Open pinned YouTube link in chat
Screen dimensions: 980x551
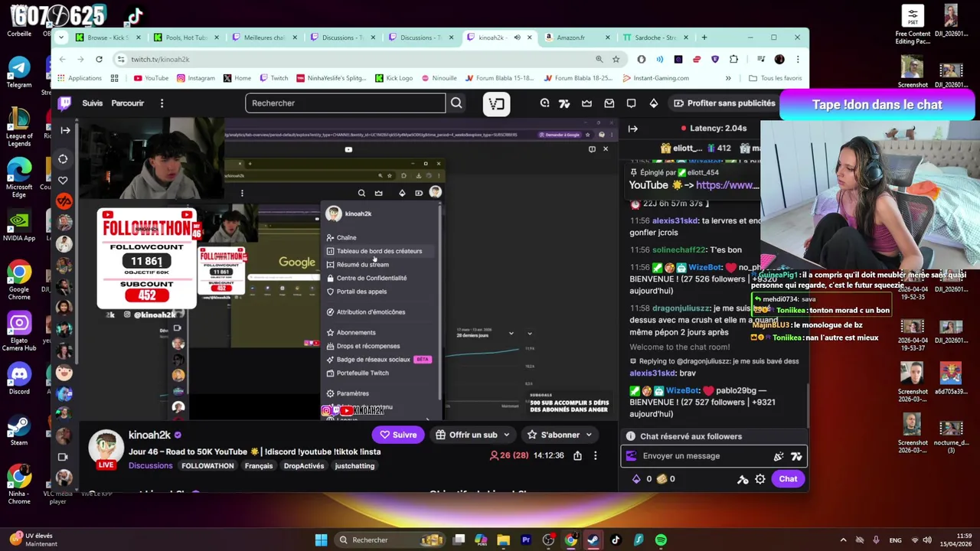point(727,185)
